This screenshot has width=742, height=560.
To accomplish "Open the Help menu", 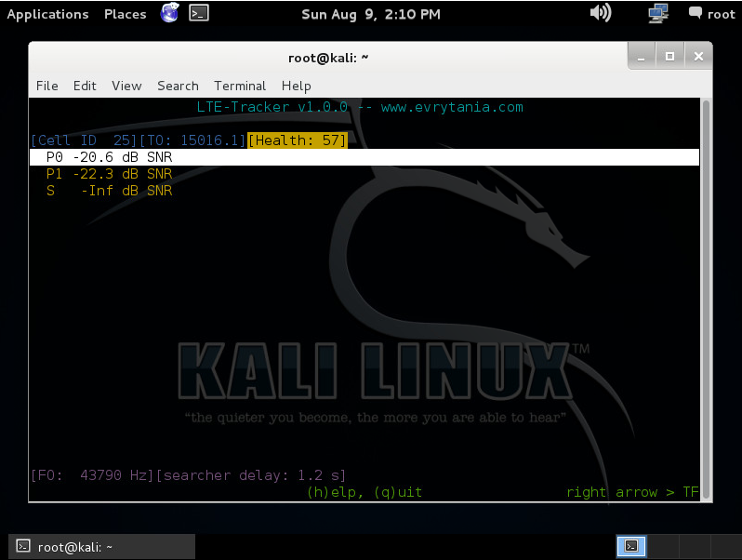I will (297, 86).
